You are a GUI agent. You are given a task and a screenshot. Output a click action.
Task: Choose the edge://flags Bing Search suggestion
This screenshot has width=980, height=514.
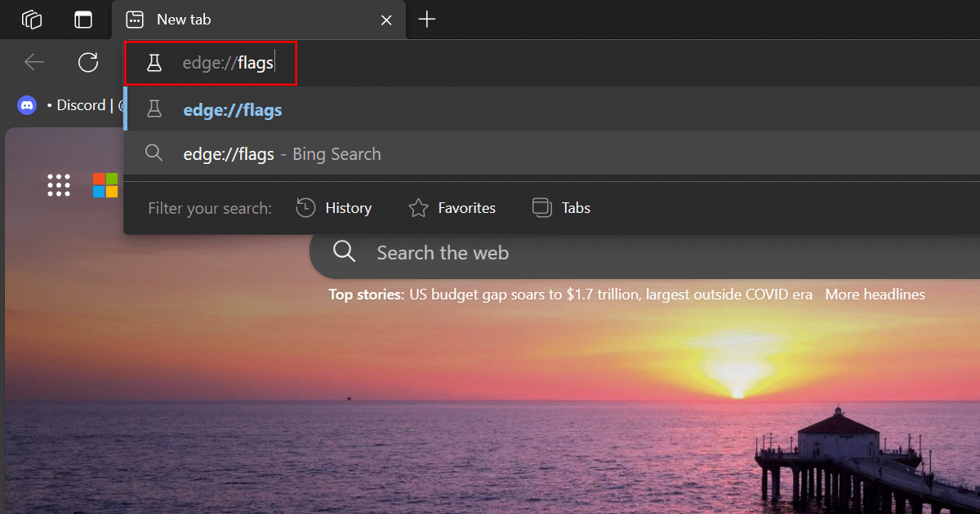coord(282,153)
